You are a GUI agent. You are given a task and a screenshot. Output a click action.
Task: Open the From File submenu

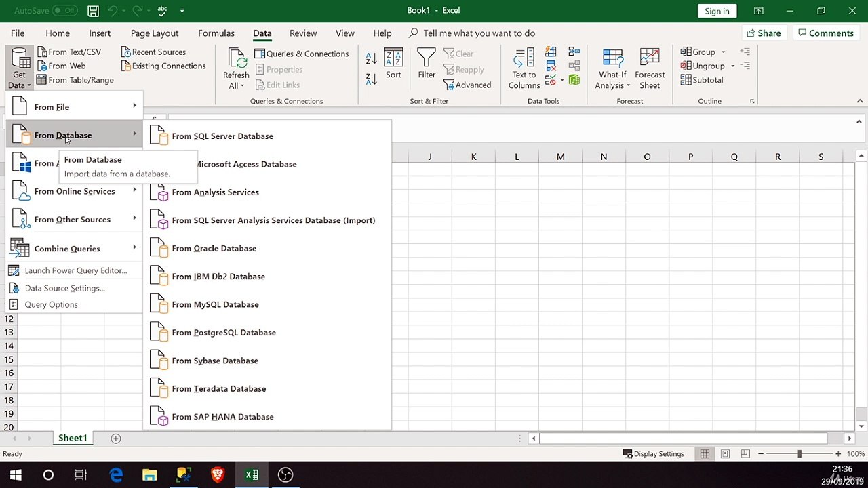(x=75, y=107)
